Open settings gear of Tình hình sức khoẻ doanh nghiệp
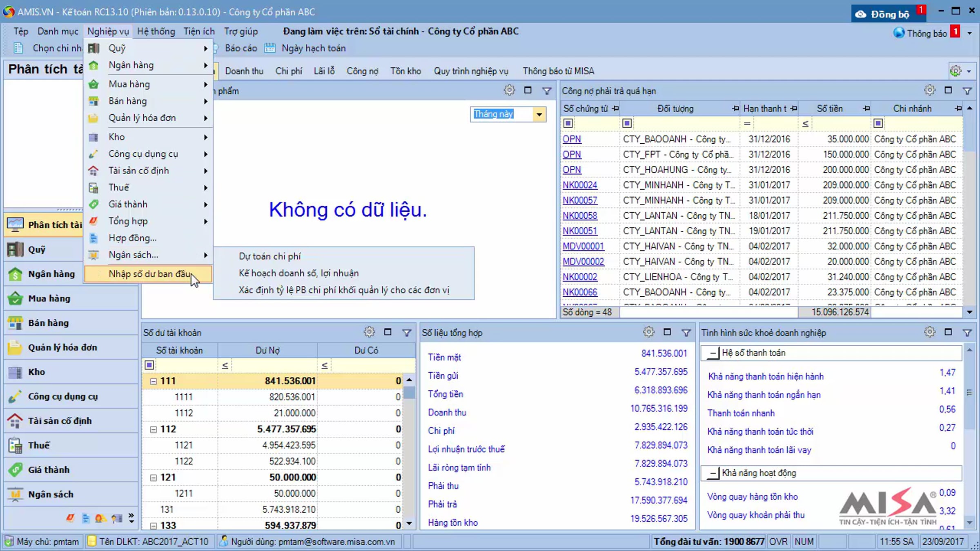 pos(930,332)
